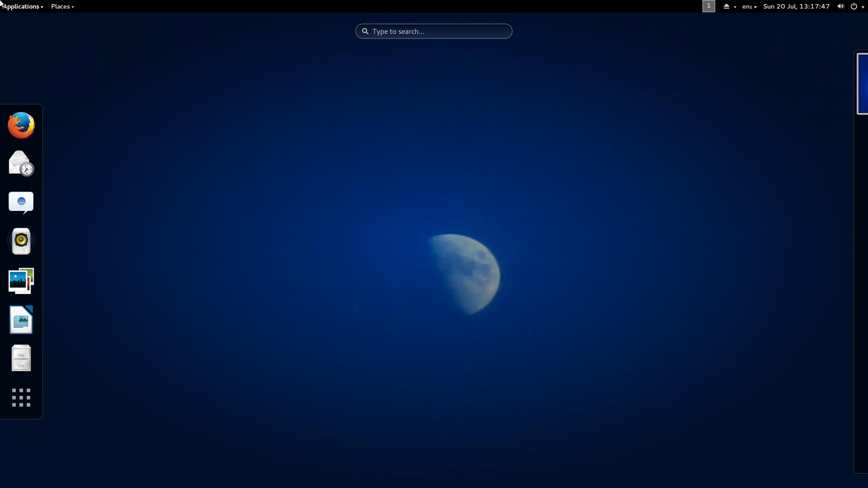Expand the en1 input source dropdown
This screenshot has height=488, width=868.
pyautogui.click(x=749, y=6)
